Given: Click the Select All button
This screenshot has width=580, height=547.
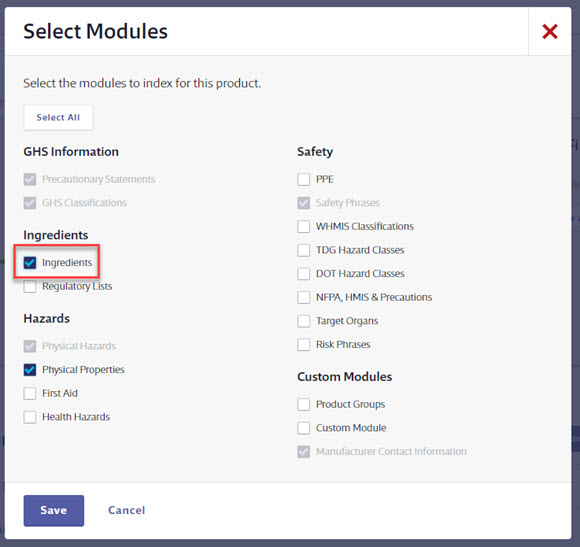Looking at the screenshot, I should point(58,118).
